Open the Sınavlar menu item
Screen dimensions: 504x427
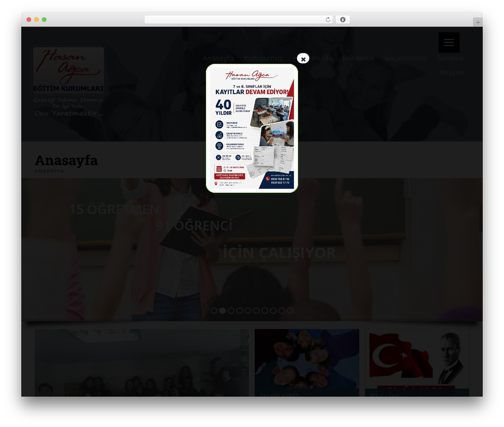pos(450,58)
